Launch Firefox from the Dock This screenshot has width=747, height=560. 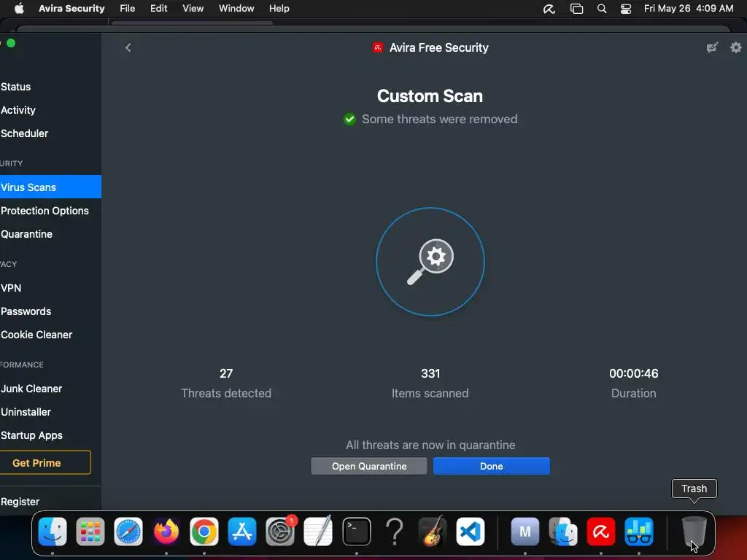click(x=166, y=532)
